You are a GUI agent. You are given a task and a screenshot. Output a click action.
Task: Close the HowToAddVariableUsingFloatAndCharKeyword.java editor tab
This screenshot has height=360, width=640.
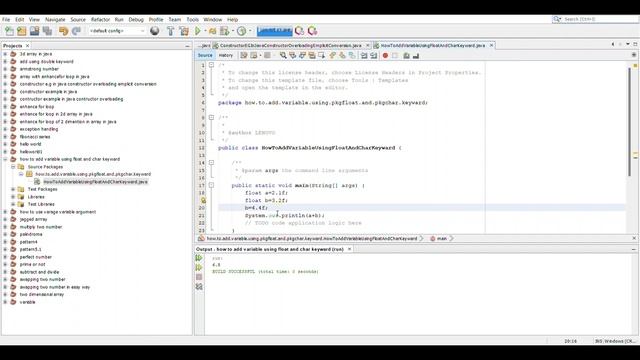[x=491, y=45]
